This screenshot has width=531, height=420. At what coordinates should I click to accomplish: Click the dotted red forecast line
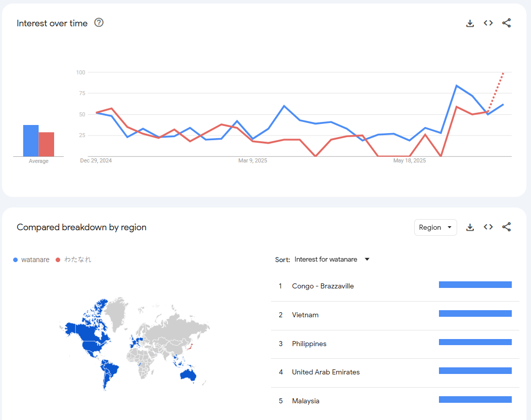(496, 92)
